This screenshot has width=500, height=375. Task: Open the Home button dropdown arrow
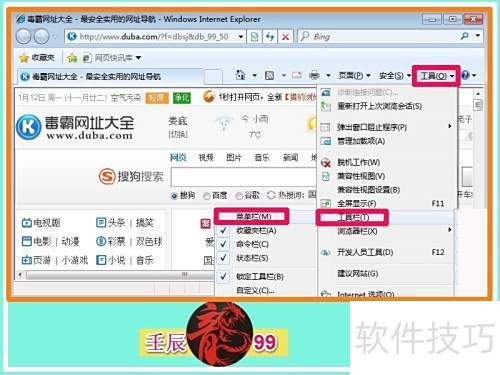point(254,76)
